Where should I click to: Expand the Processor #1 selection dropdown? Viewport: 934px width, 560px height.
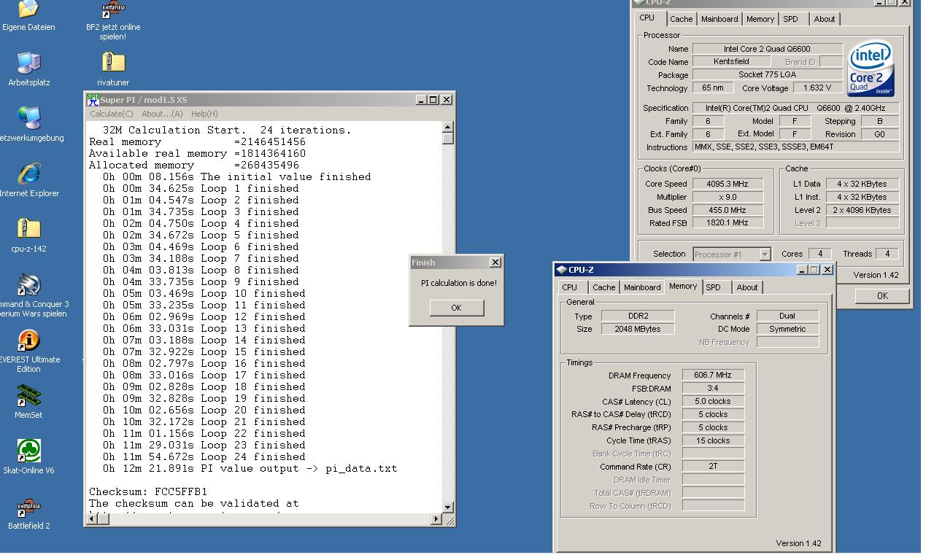click(x=765, y=254)
